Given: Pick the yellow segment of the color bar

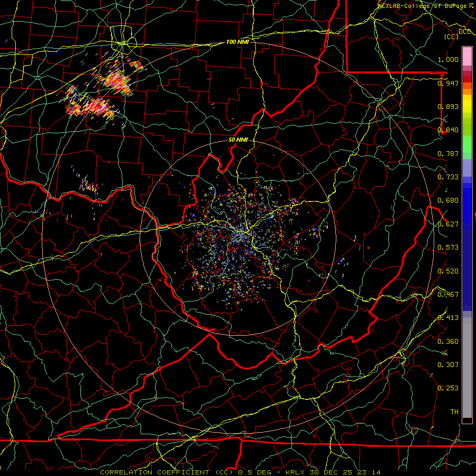Looking at the screenshot, I should pos(467,104).
